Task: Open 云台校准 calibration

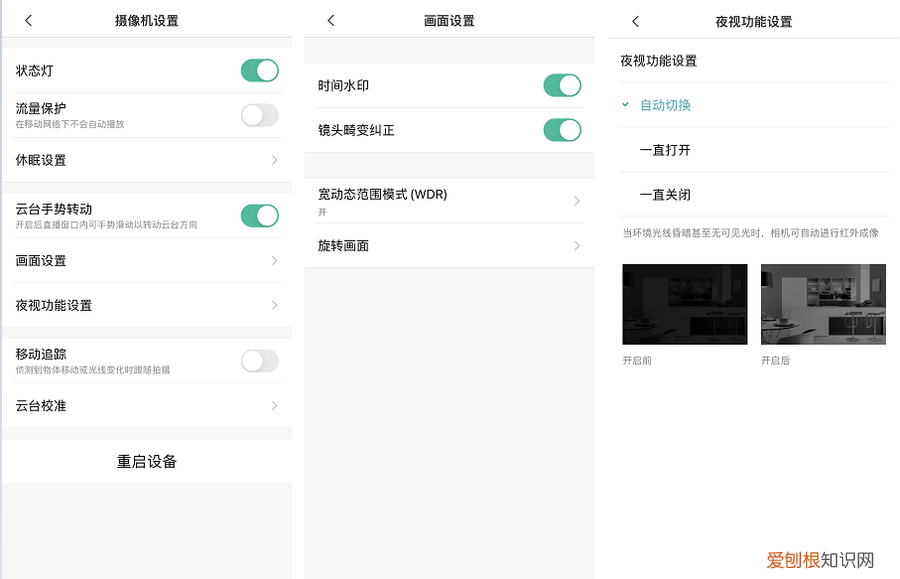Action: pos(148,406)
